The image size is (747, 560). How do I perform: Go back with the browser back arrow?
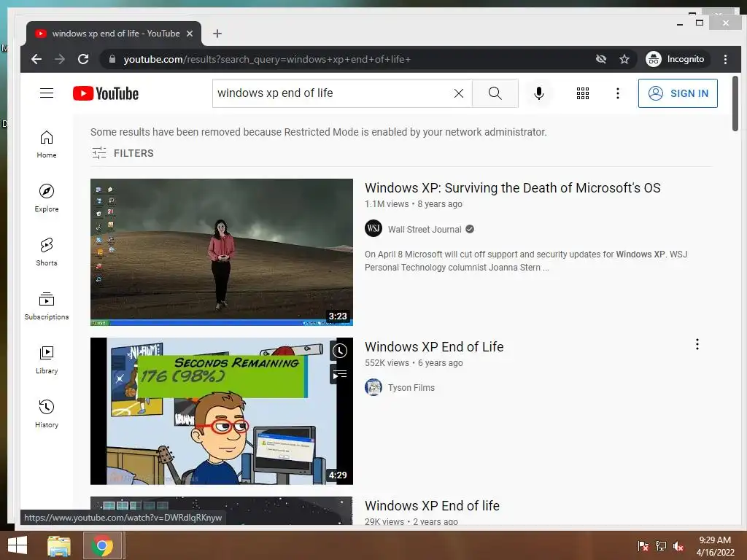point(36,59)
